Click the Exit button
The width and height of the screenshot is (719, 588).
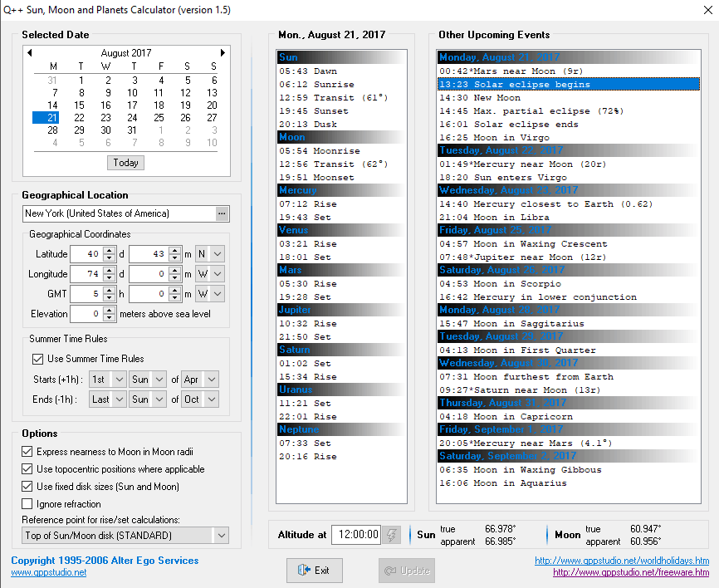tap(315, 571)
